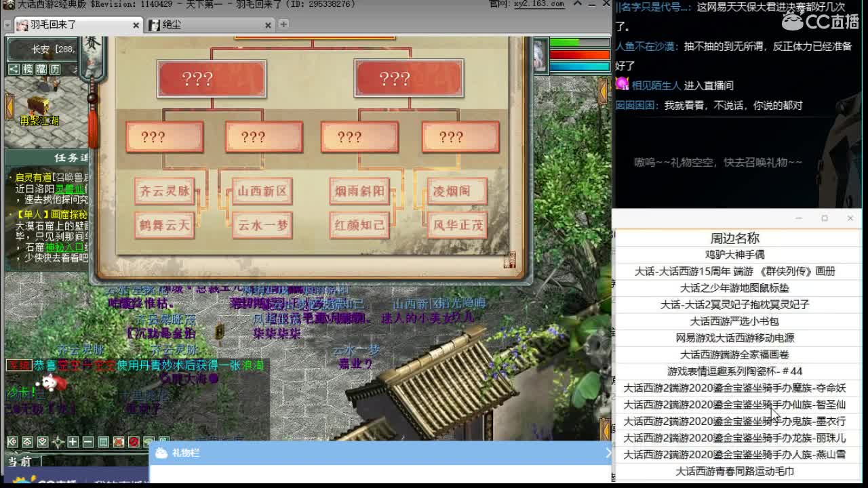Screen dimensions: 868x488
Task: Click the 周边名称 column header
Action: (x=734, y=238)
